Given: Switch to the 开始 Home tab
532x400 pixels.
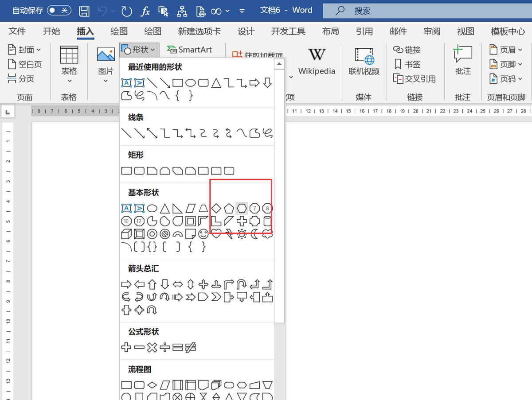Looking at the screenshot, I should click(51, 31).
